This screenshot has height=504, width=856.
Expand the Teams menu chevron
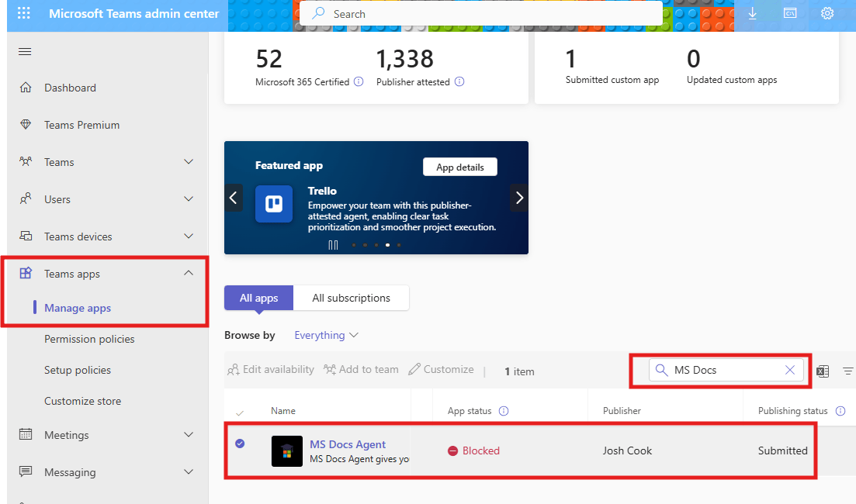pyautogui.click(x=189, y=161)
